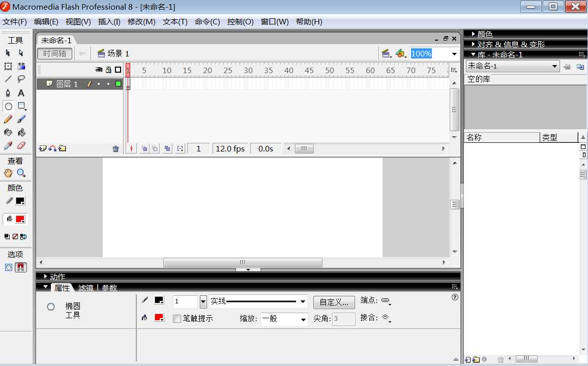
Task: Click the Insert Layer icon
Action: tap(42, 148)
